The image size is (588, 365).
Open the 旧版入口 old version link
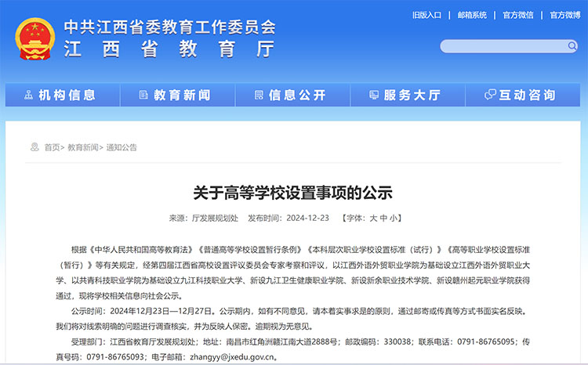coord(427,15)
